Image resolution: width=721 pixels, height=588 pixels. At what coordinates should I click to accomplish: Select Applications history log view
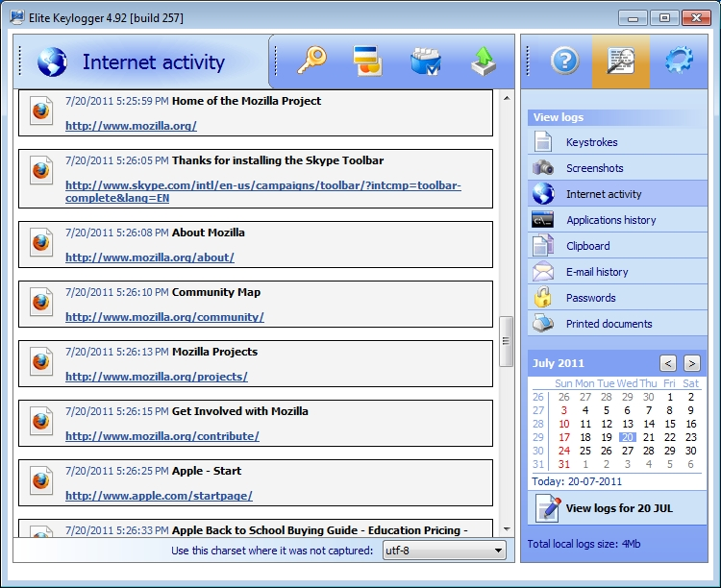[x=617, y=220]
